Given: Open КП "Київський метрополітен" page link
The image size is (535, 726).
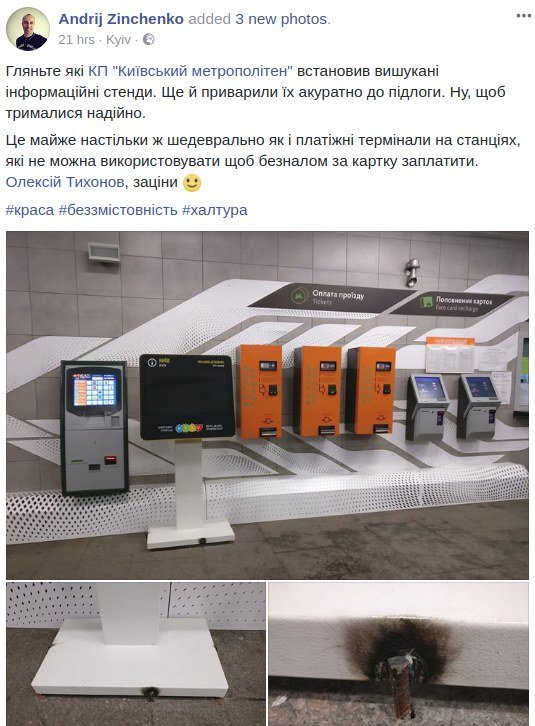Looking at the screenshot, I should 190,71.
